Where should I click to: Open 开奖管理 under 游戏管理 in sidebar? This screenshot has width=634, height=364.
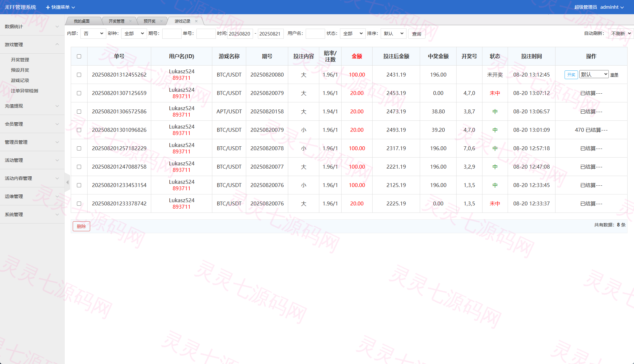(20, 60)
